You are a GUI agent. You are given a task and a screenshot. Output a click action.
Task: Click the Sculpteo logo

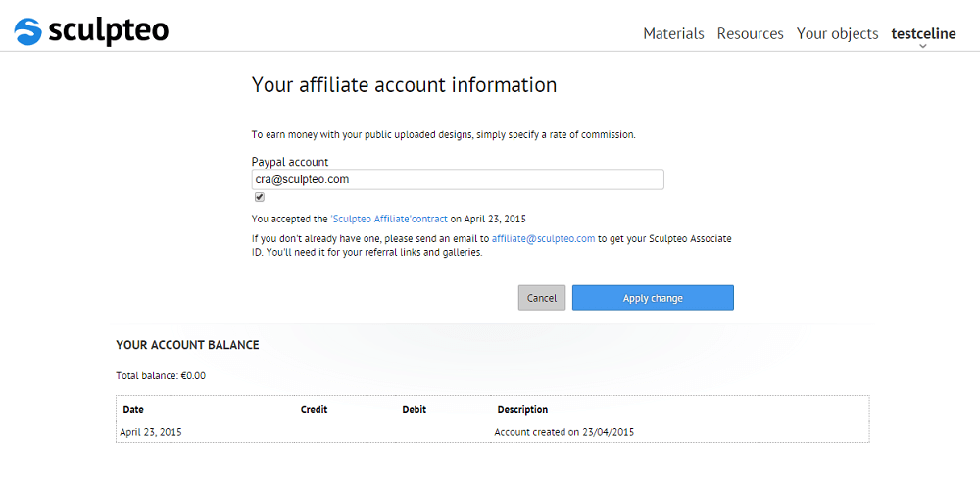[x=91, y=30]
